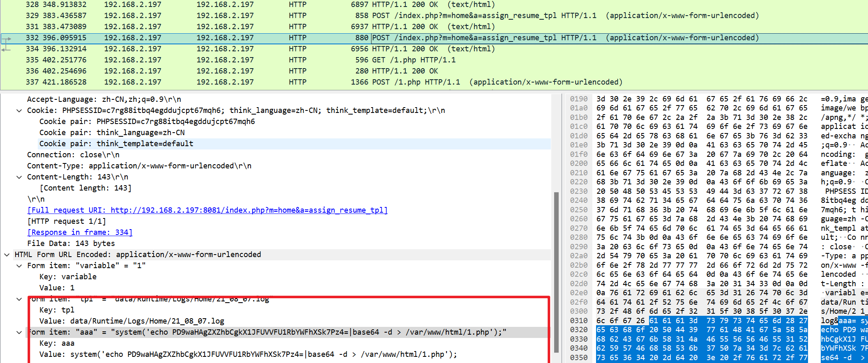The width and height of the screenshot is (868, 363).
Task: Select Key: aaa line
Action: (x=57, y=343)
